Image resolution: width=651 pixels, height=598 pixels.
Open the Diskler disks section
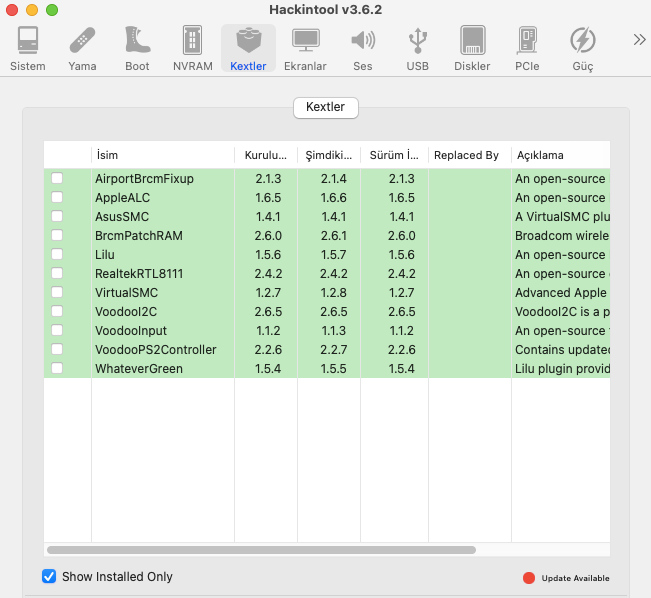(472, 48)
